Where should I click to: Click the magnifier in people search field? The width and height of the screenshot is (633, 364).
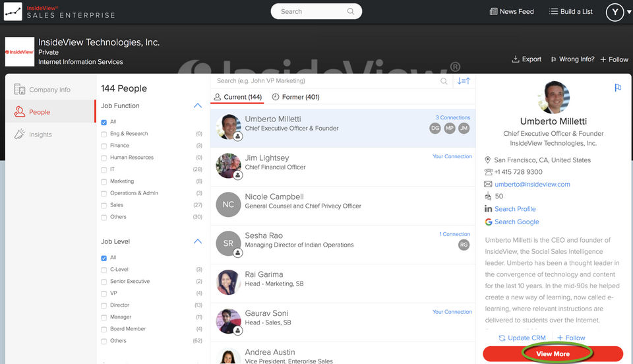tap(444, 81)
